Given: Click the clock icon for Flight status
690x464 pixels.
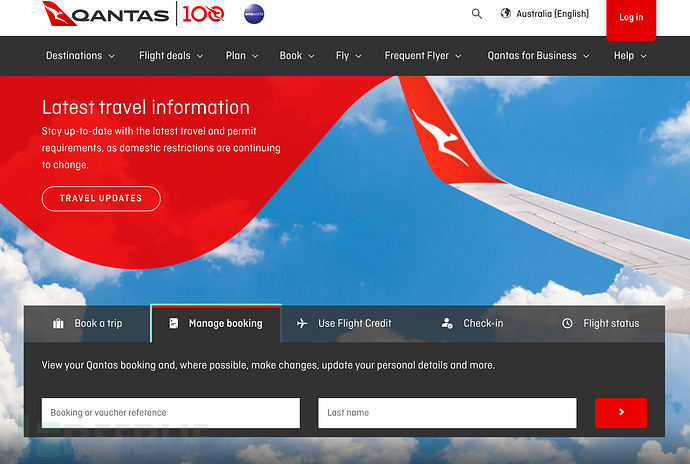Looking at the screenshot, I should 567,323.
